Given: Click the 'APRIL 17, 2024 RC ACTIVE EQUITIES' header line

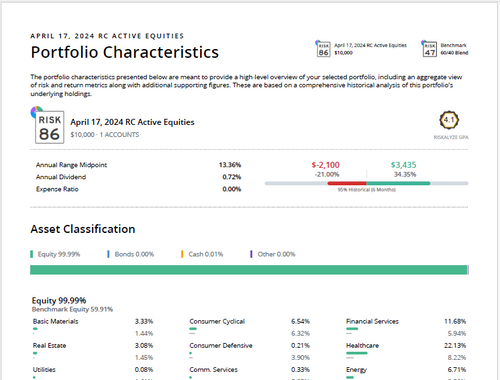Looking at the screenshot, I should click(x=107, y=36).
